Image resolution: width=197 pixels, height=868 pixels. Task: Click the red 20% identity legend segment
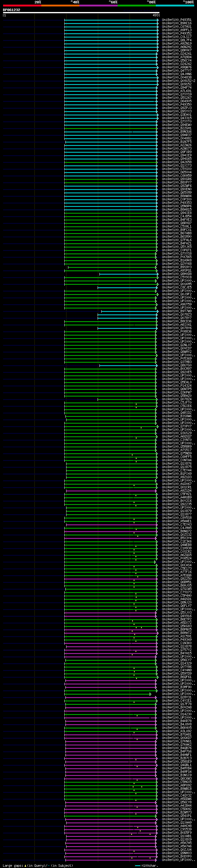click(22, 6)
